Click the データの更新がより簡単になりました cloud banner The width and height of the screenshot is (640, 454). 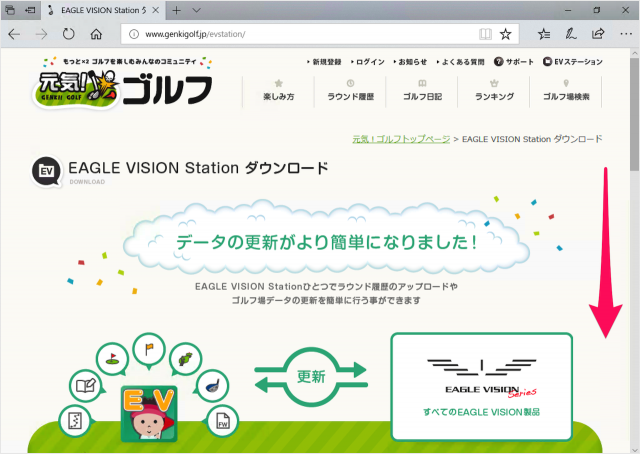[326, 237]
